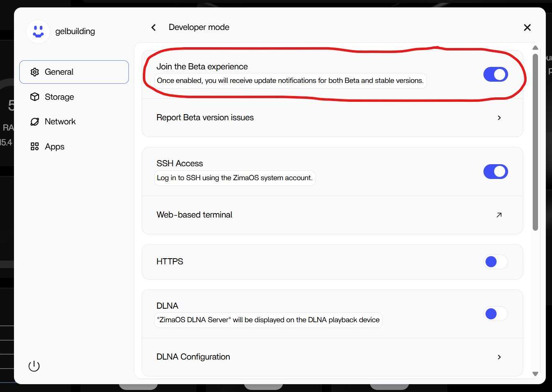Enable the HTTPS toggle

(x=495, y=262)
